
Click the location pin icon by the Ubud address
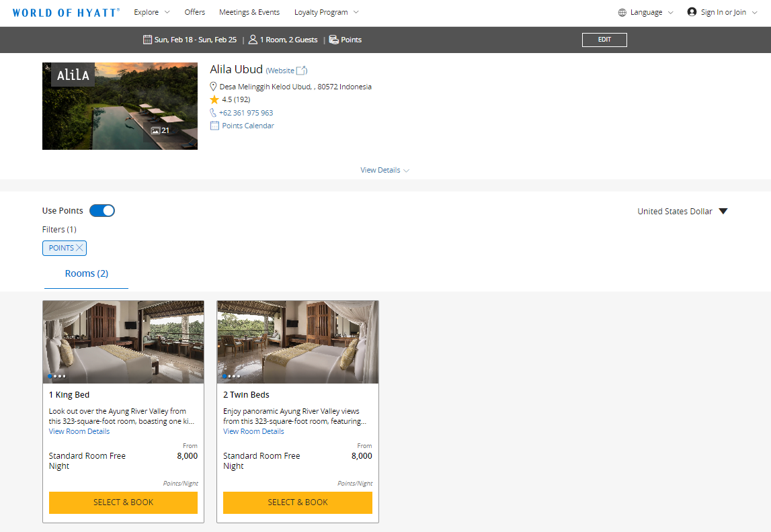[213, 86]
